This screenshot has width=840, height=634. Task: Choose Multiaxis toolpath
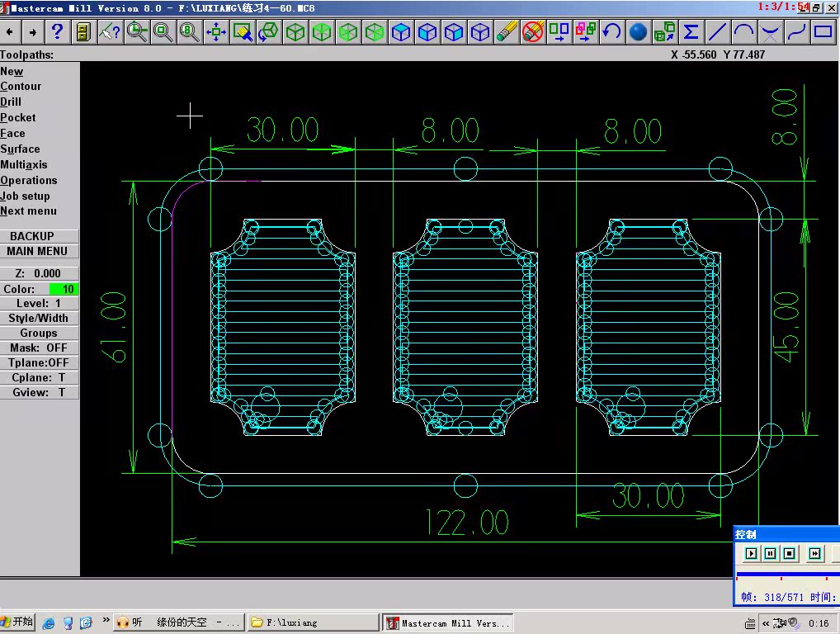click(24, 164)
